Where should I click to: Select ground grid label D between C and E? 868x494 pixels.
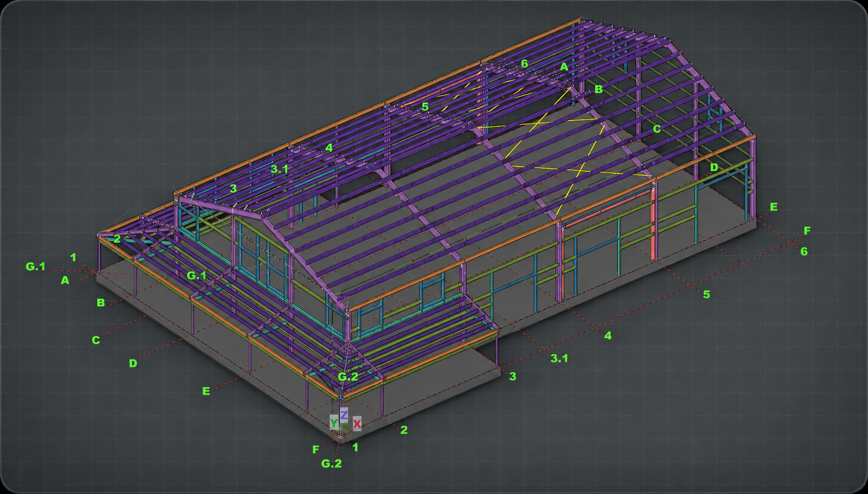coord(133,363)
